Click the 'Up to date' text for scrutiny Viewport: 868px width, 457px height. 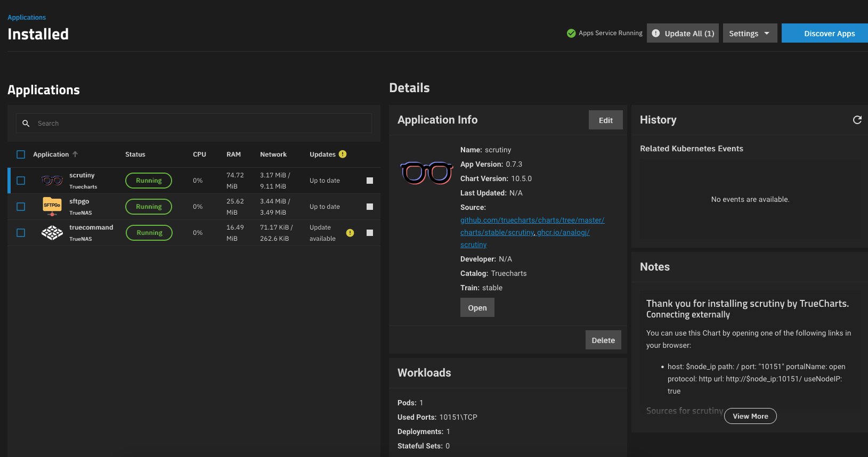coord(325,181)
